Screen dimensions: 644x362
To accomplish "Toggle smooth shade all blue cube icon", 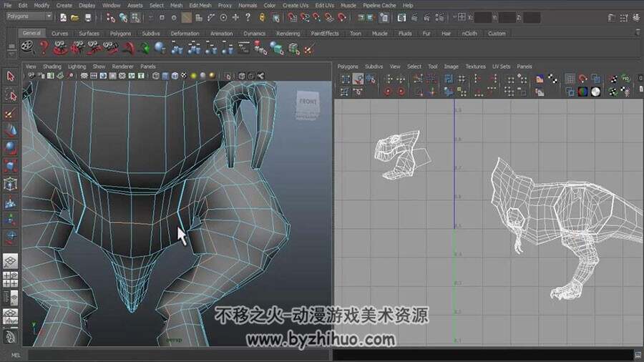I will click(165, 76).
